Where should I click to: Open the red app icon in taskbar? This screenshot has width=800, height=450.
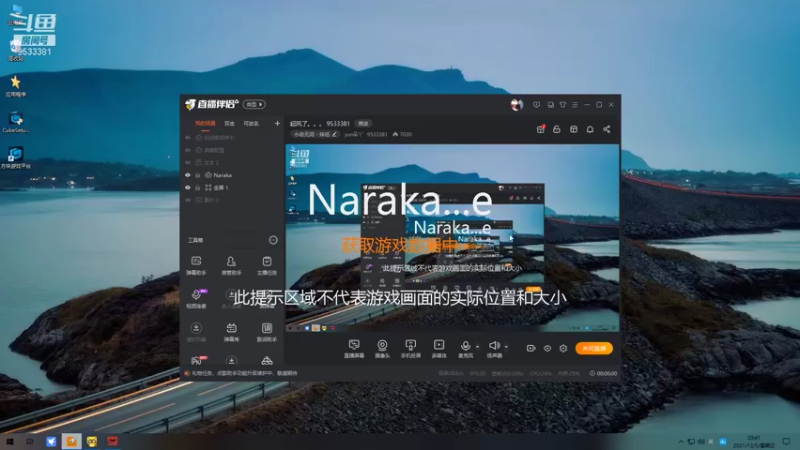coord(112,441)
